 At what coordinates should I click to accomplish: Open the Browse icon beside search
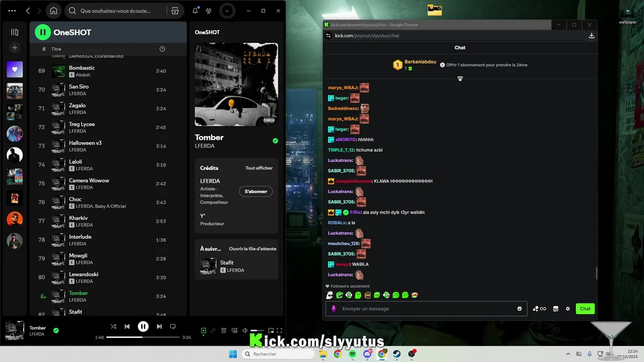[175, 11]
